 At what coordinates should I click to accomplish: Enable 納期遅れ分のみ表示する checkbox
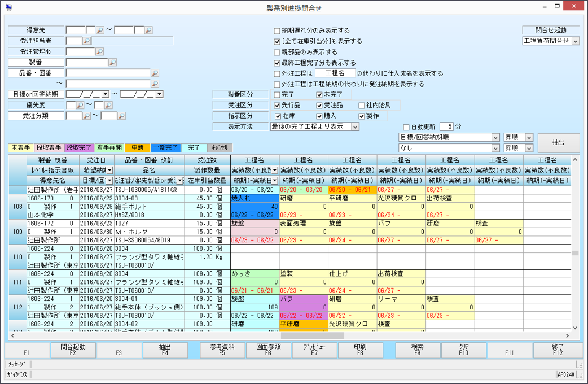277,30
